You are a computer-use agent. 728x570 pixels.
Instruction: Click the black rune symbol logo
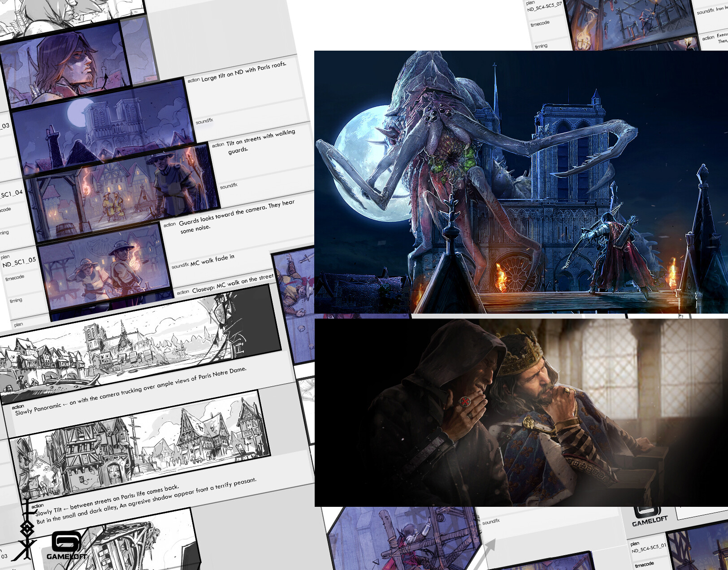[27, 529]
